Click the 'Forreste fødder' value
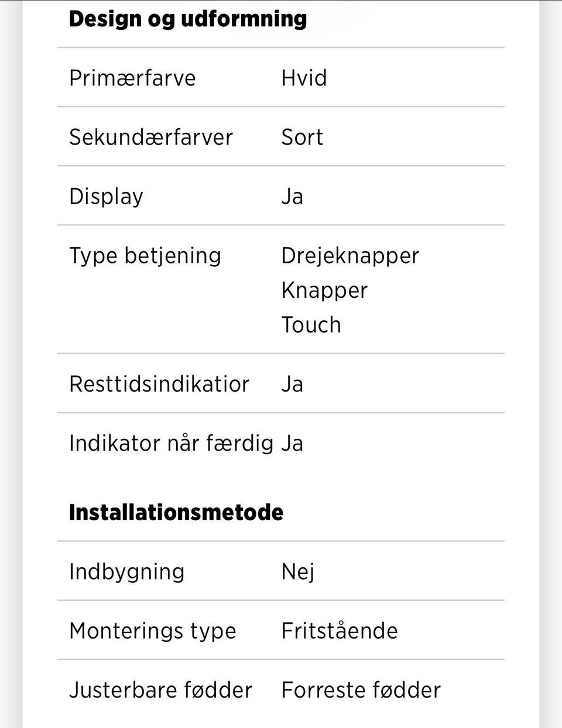 (x=361, y=690)
